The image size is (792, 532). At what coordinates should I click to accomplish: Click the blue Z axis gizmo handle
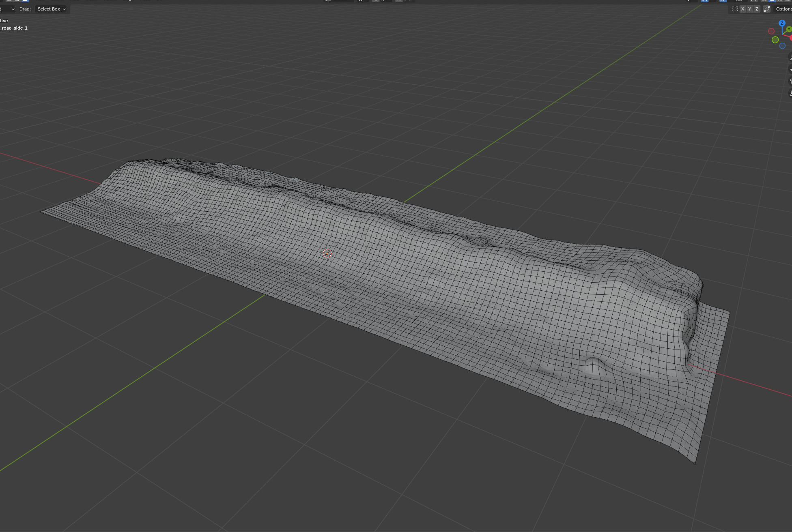tap(782, 23)
